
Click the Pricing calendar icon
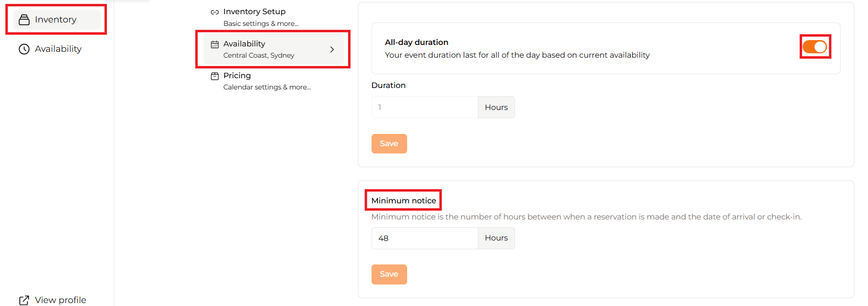coord(214,76)
